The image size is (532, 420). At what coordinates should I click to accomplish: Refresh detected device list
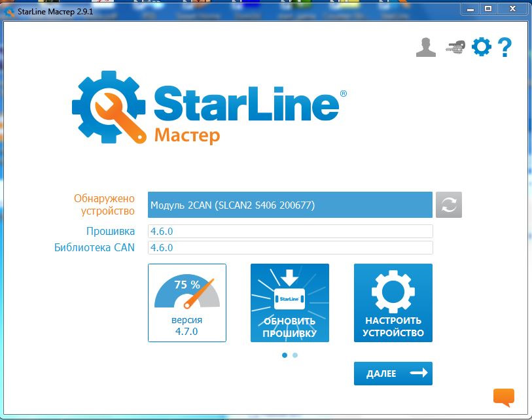click(x=448, y=205)
